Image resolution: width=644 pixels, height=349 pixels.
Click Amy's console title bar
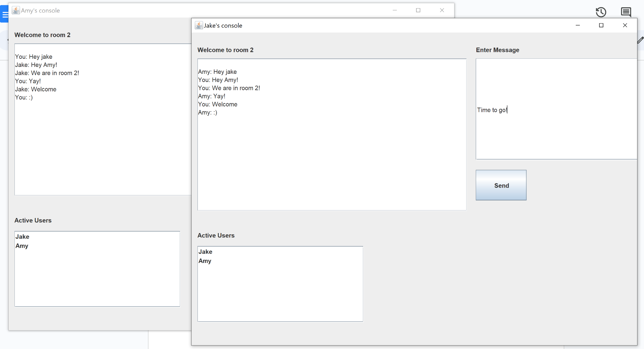coord(220,10)
